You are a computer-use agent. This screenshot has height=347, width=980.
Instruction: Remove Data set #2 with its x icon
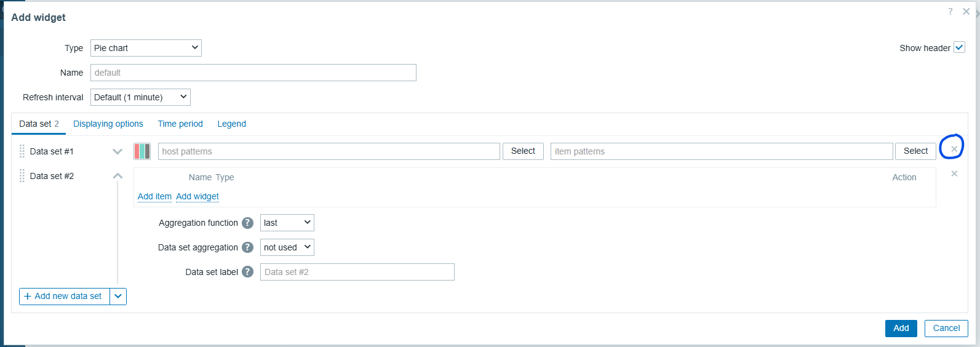954,173
